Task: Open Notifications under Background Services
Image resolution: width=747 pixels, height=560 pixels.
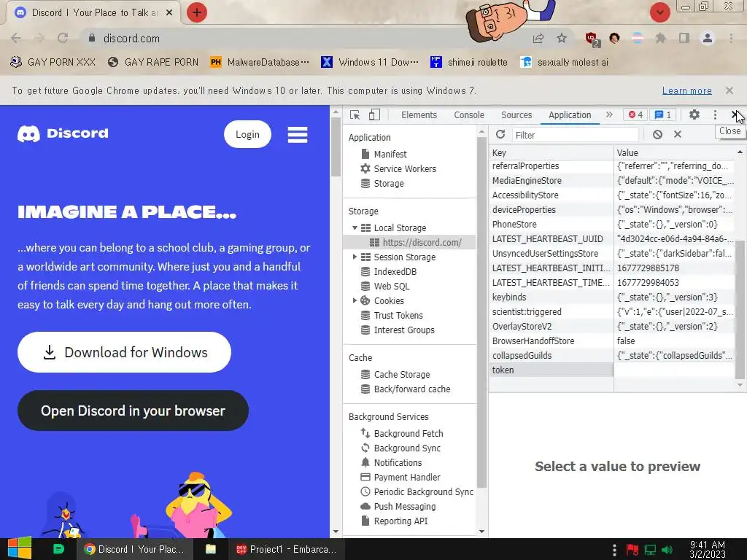Action: click(391, 462)
